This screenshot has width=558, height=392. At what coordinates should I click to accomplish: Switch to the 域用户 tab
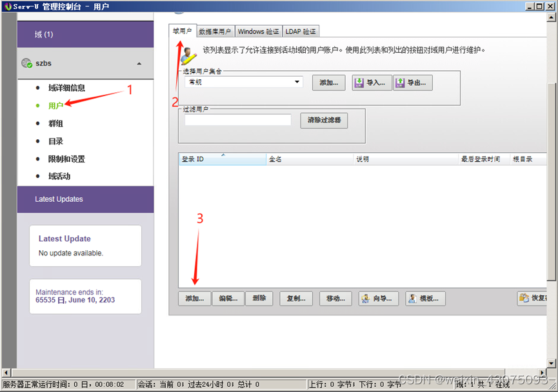(x=182, y=31)
